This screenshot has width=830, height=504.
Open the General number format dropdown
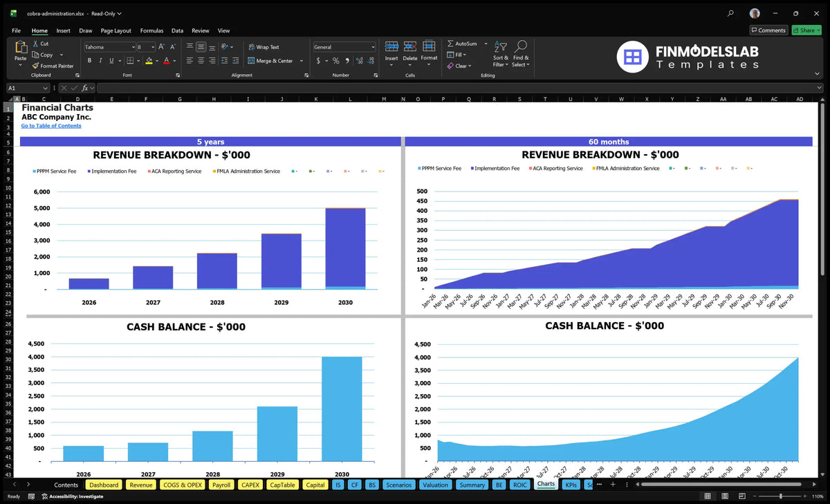click(373, 47)
